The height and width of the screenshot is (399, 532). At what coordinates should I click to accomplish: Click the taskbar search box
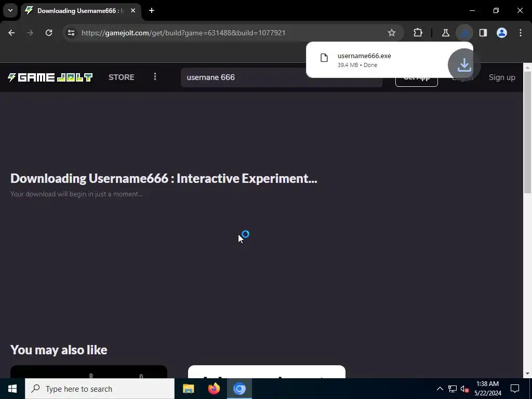tap(100, 389)
